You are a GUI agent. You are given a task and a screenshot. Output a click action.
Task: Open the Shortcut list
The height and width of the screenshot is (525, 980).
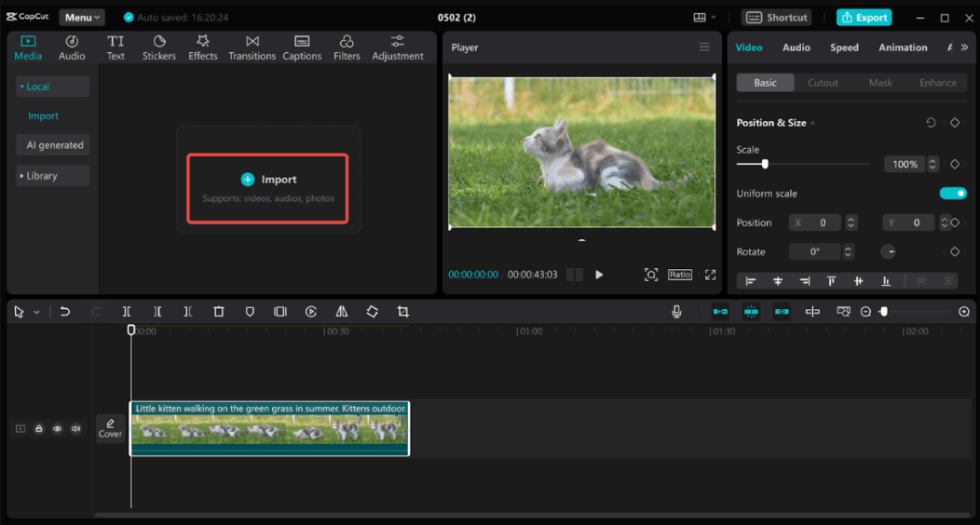(776, 18)
